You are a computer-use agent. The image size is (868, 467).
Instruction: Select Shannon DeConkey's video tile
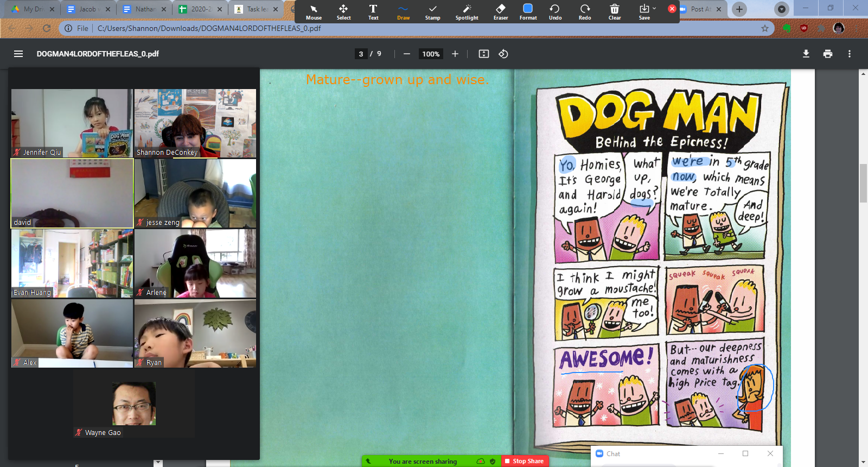click(195, 123)
